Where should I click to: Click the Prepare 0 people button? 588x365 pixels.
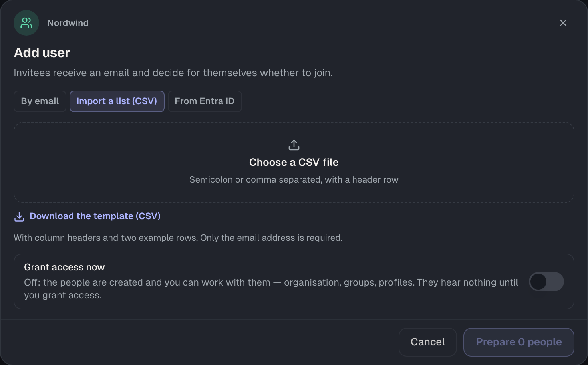coord(519,342)
